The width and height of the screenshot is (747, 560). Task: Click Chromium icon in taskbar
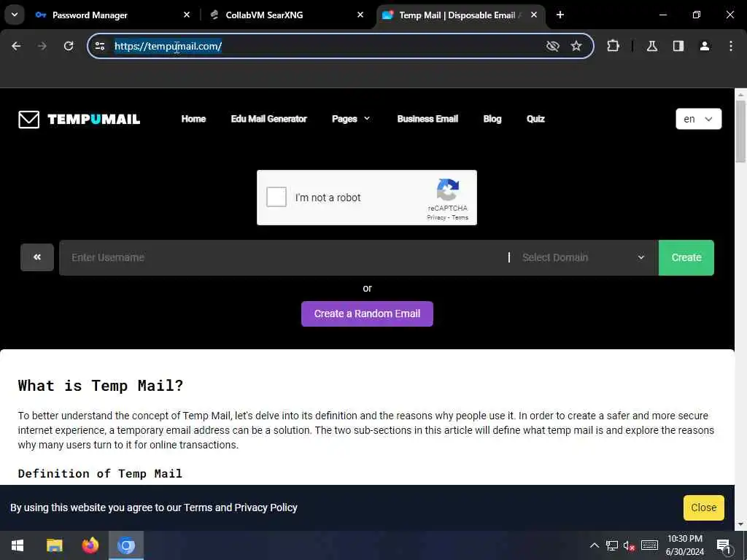click(126, 545)
